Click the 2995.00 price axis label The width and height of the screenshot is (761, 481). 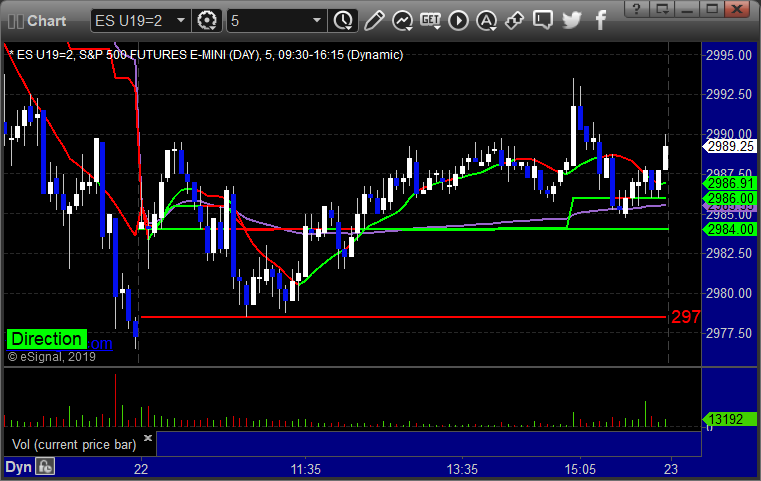coord(729,55)
